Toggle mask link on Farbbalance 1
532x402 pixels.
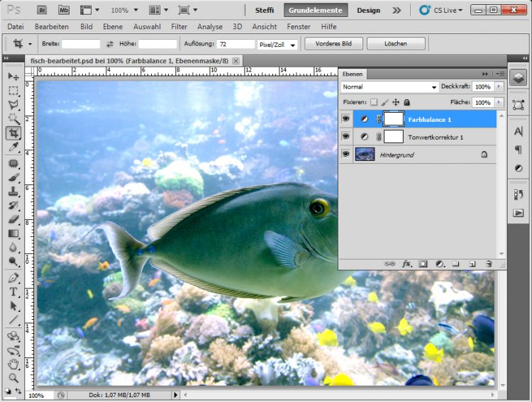(379, 119)
